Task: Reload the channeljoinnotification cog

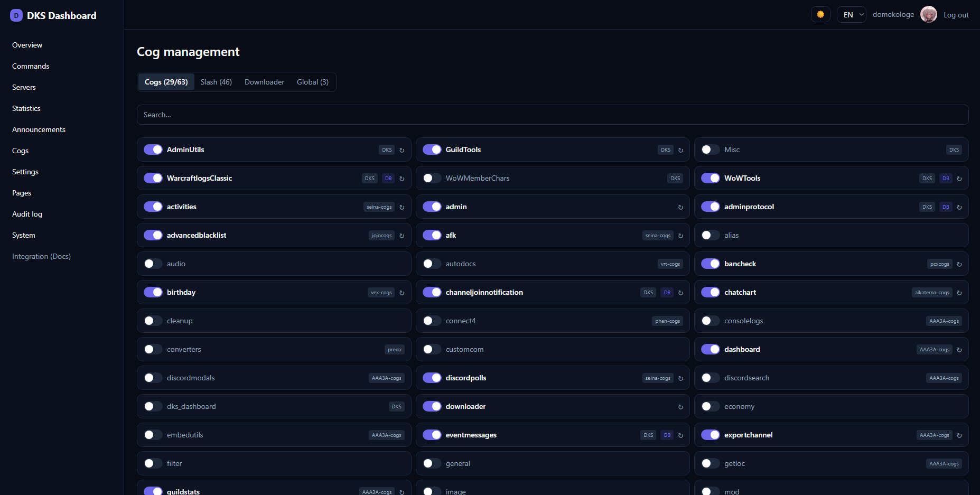Action: 680,293
